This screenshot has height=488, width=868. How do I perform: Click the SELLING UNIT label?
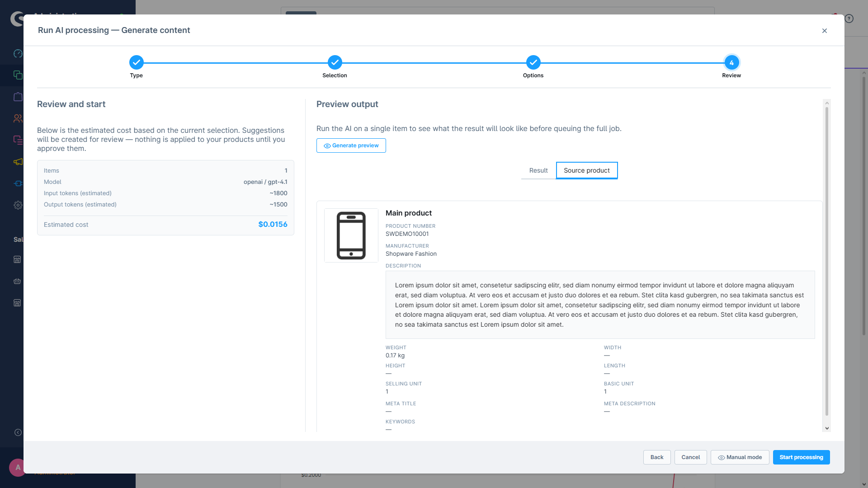pos(403,384)
